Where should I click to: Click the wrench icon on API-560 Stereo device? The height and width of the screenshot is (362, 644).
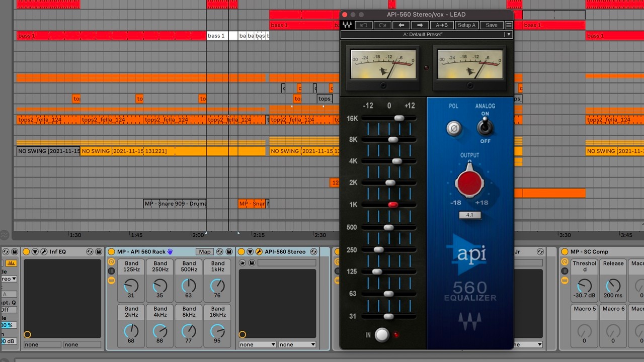pos(259,252)
